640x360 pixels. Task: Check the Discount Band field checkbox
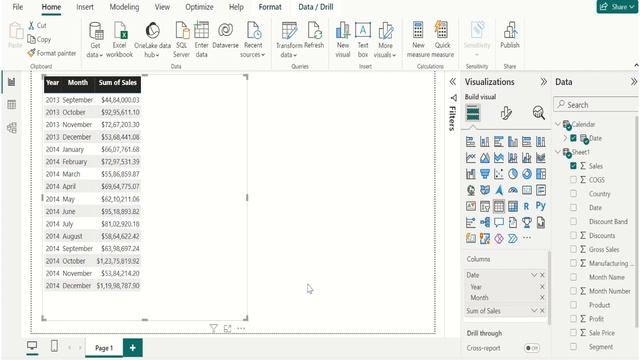[x=573, y=221]
